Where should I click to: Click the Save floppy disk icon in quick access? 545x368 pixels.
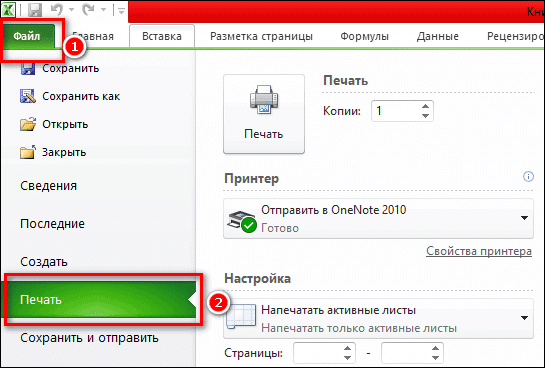coord(35,10)
